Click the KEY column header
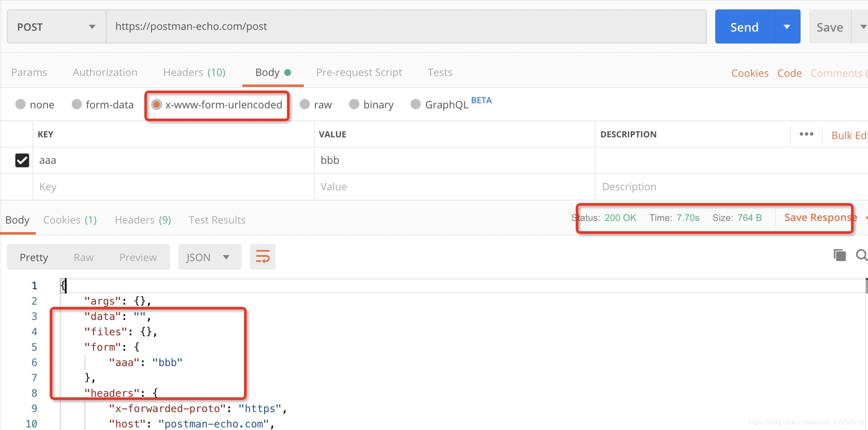868x430 pixels. 45,134
